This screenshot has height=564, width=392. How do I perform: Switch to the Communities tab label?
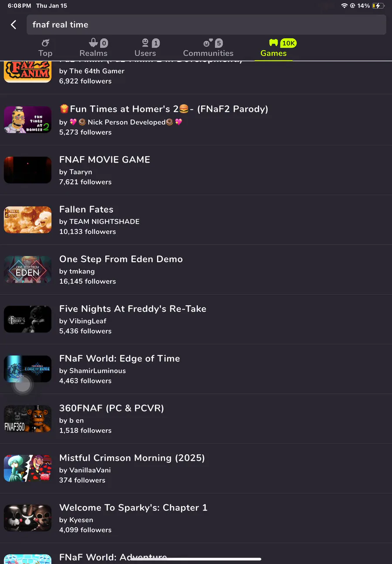click(x=208, y=53)
